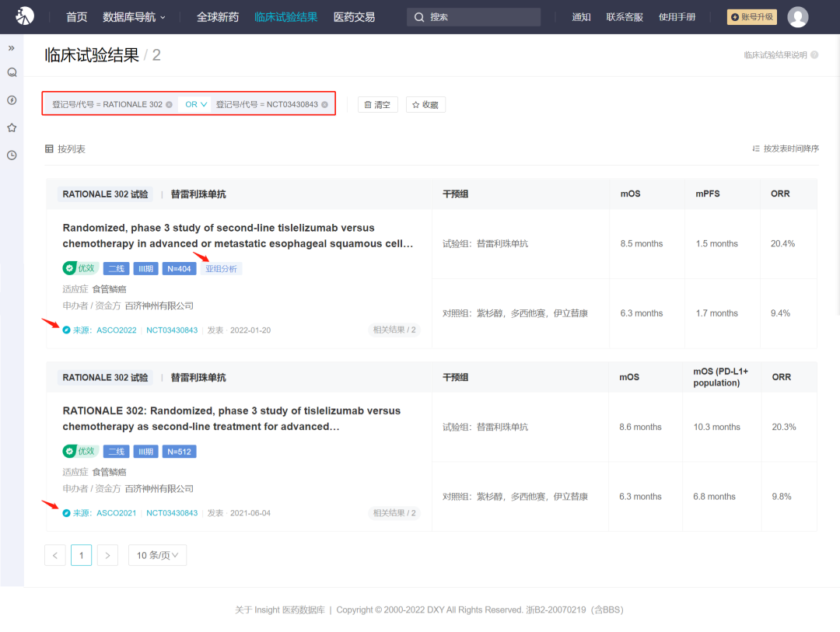Viewport: 840px width, 632px height.
Task: Sort by 按发表时间降序
Action: click(x=786, y=148)
